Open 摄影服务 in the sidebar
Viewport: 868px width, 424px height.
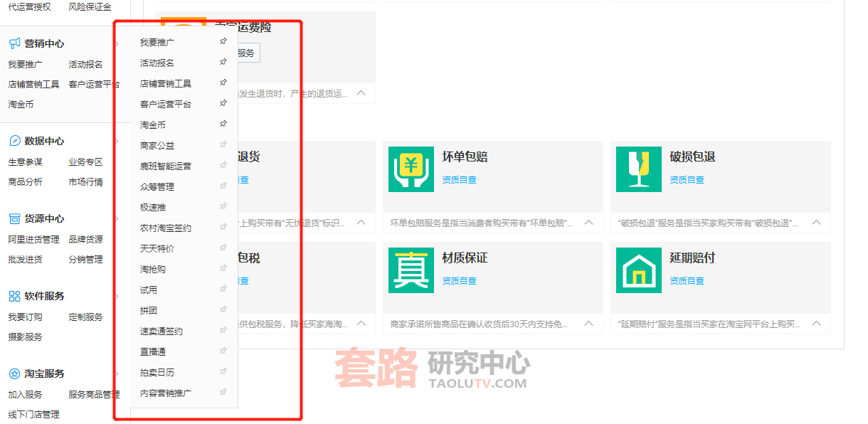pyautogui.click(x=26, y=337)
